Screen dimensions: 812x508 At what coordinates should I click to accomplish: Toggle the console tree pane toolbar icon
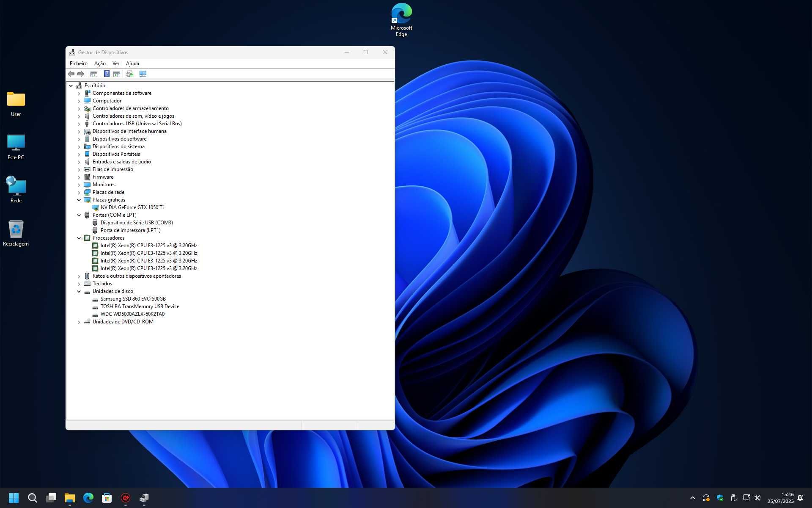[94, 74]
